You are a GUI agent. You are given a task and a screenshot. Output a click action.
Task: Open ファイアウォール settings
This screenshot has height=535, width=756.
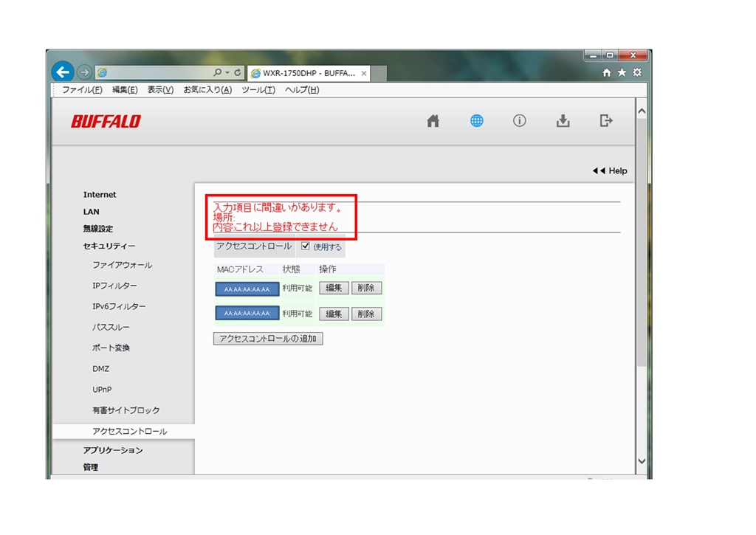pos(123,265)
